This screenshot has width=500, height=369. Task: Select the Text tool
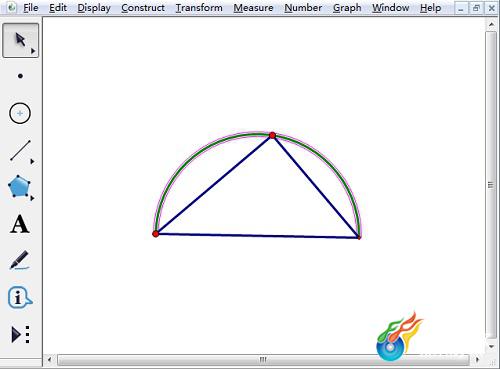point(20,224)
